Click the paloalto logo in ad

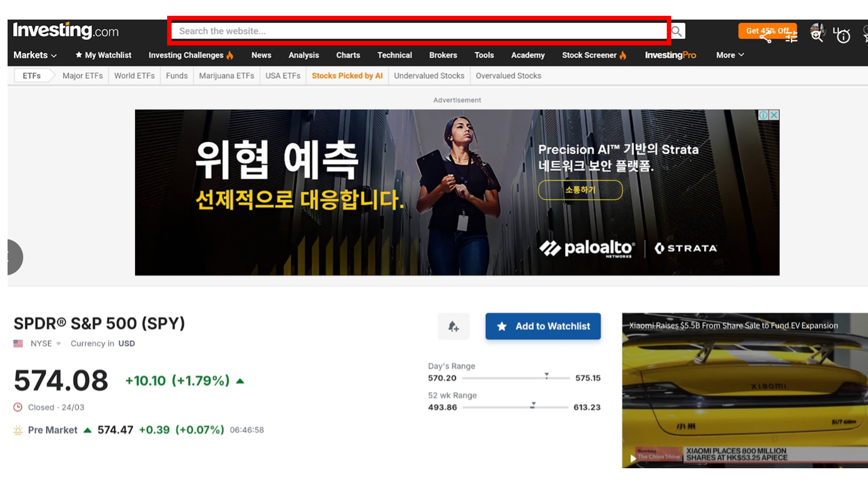(x=587, y=249)
